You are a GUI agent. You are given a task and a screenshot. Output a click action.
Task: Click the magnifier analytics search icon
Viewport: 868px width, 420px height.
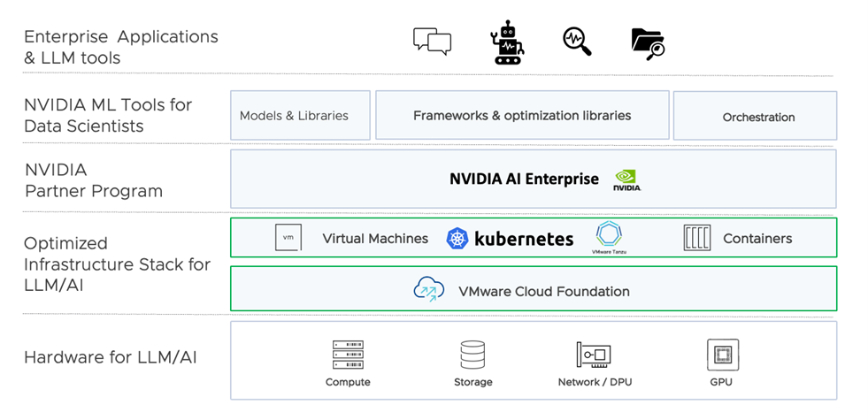coord(577,42)
